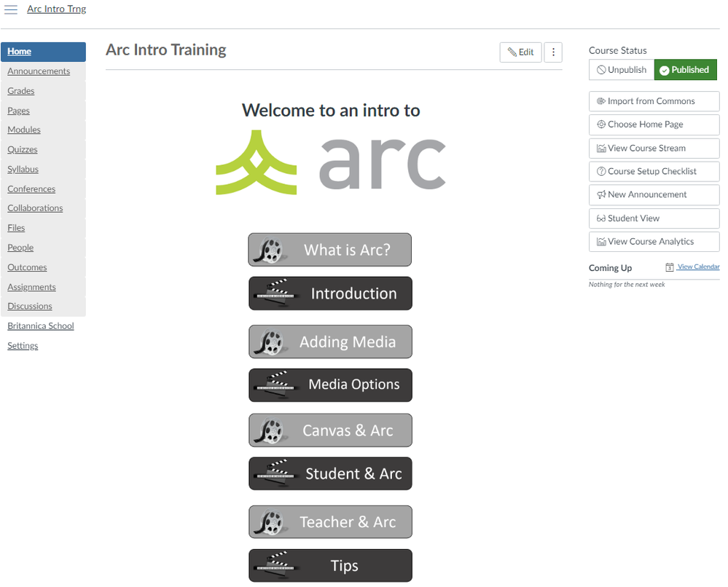Click the clapperboard on Media Options

(x=278, y=385)
